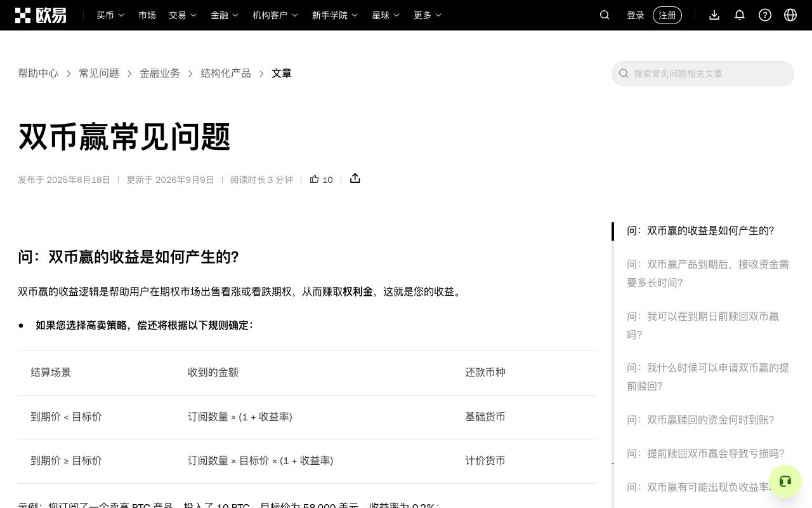Jump to 提前赎回双币赢会导致亏损吗 question

point(705,454)
